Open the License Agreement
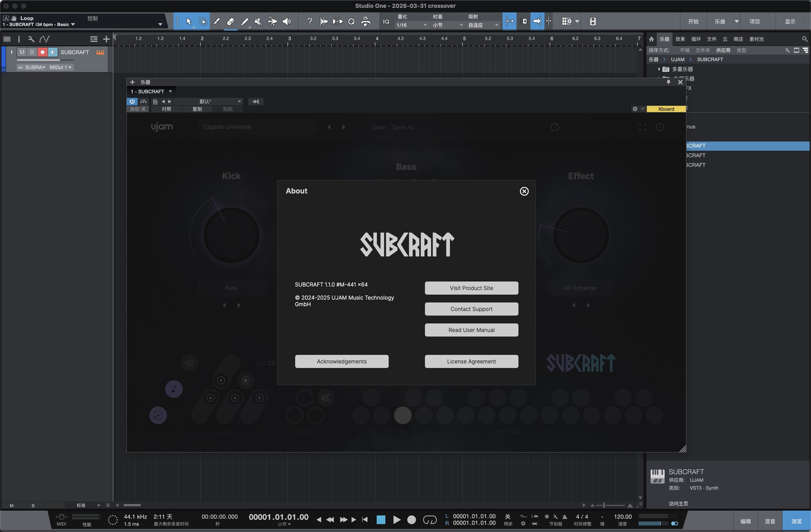This screenshot has width=811, height=532. (x=471, y=361)
